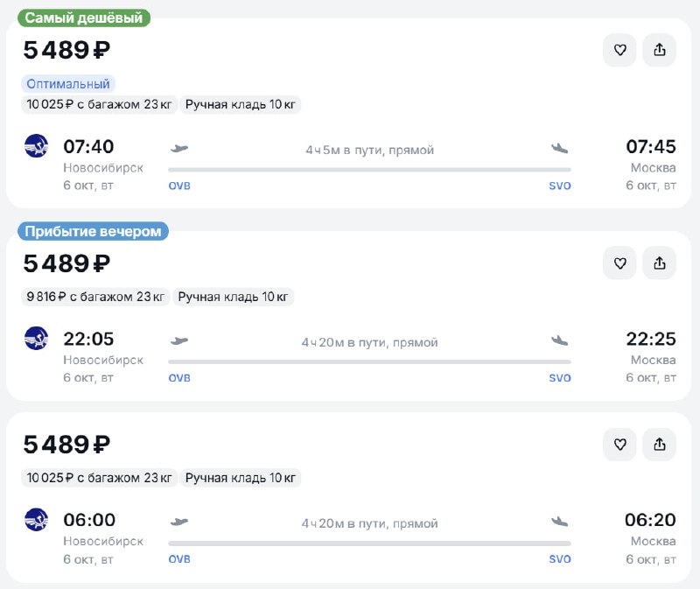Favorite the 06:00 flight with heart icon
The height and width of the screenshot is (589, 700).
(x=619, y=445)
